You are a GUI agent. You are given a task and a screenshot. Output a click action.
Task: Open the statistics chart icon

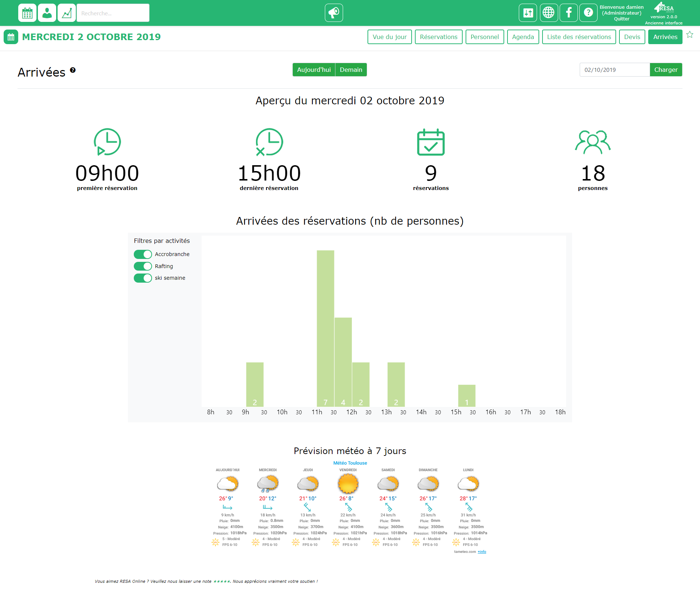point(67,13)
